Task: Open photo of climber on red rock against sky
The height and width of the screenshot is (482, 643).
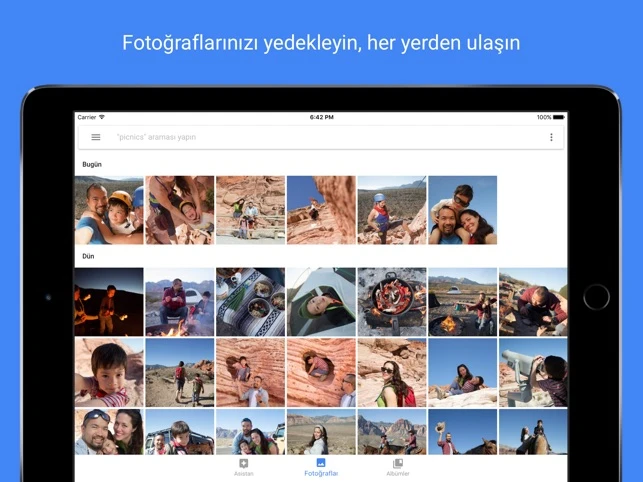Action: (x=321, y=210)
